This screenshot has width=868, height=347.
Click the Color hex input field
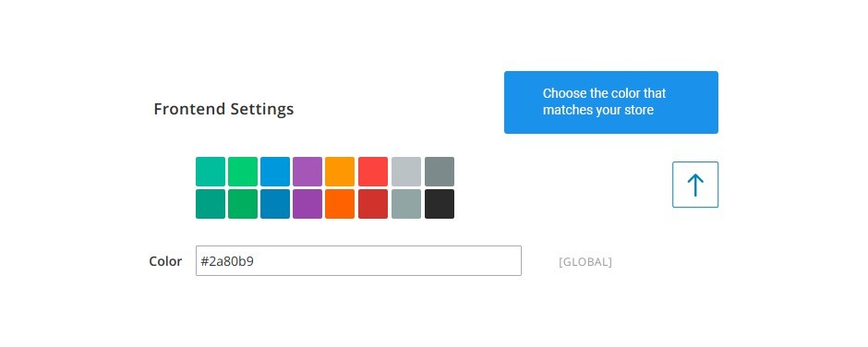pyautogui.click(x=358, y=260)
